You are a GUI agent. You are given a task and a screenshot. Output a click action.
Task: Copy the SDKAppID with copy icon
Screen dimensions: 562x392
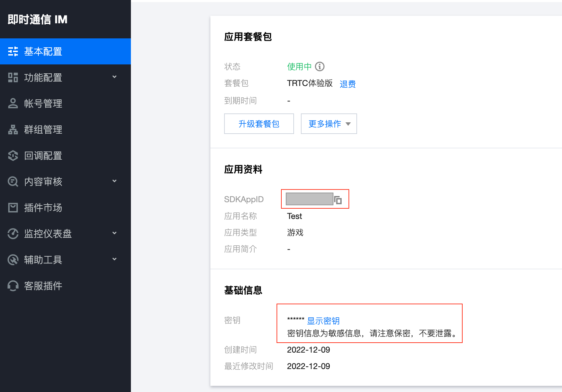click(338, 200)
